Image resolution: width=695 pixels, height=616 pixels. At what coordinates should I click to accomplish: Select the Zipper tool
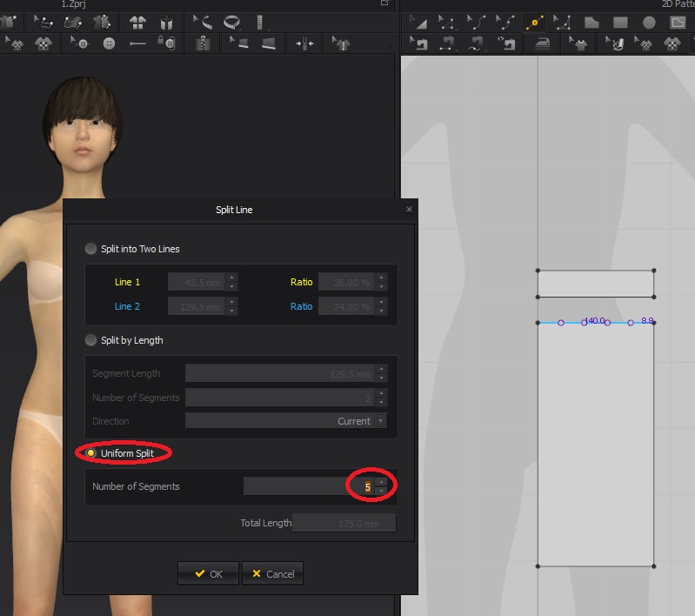point(203,43)
